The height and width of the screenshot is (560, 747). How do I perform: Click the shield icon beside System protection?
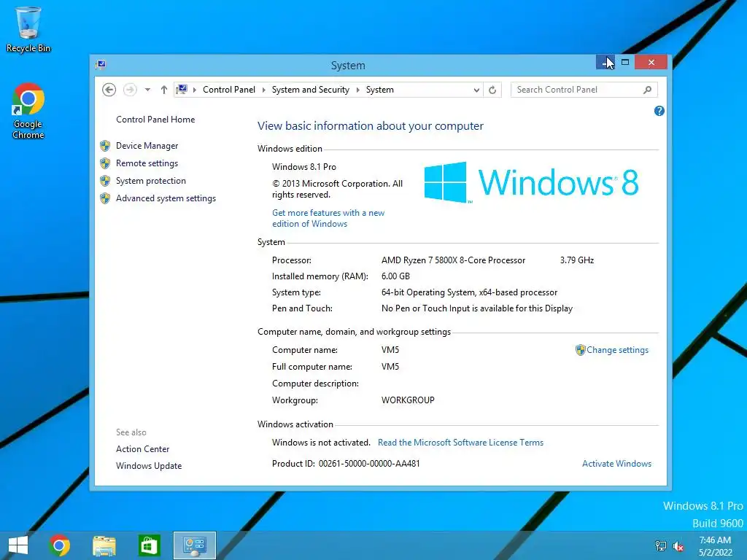pos(105,181)
